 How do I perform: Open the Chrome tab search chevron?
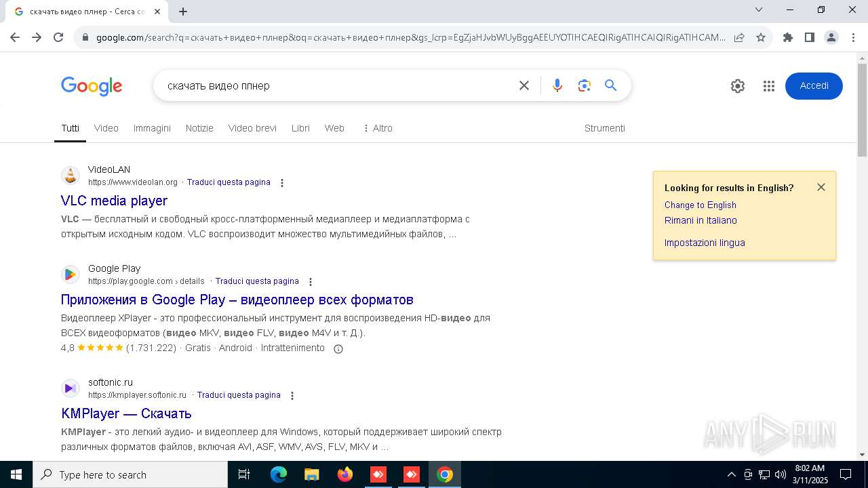pos(759,9)
